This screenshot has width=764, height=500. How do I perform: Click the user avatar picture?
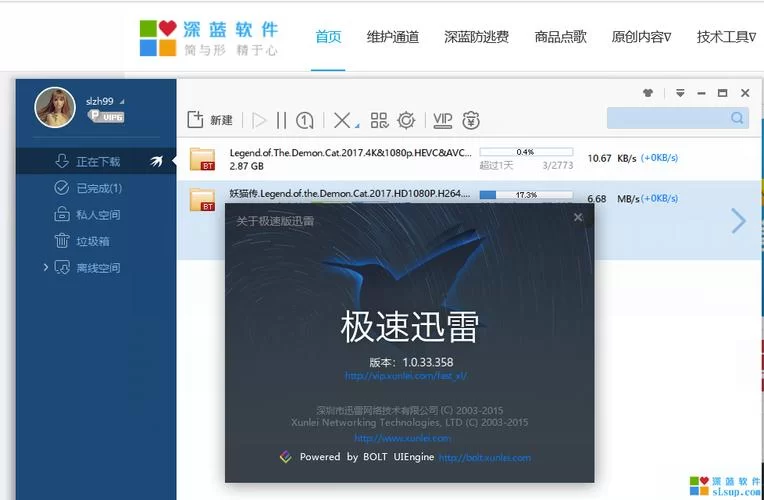[55, 107]
